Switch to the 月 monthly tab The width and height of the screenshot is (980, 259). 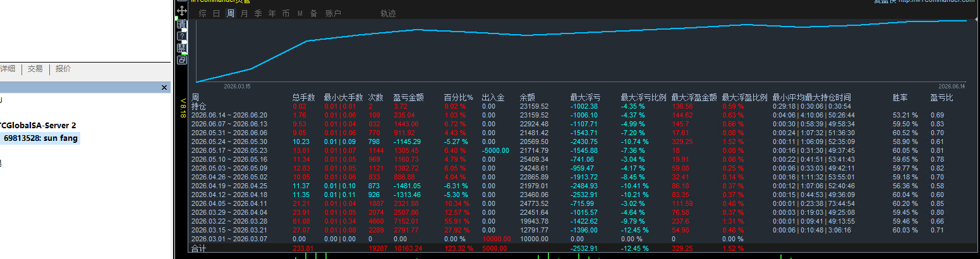point(244,13)
